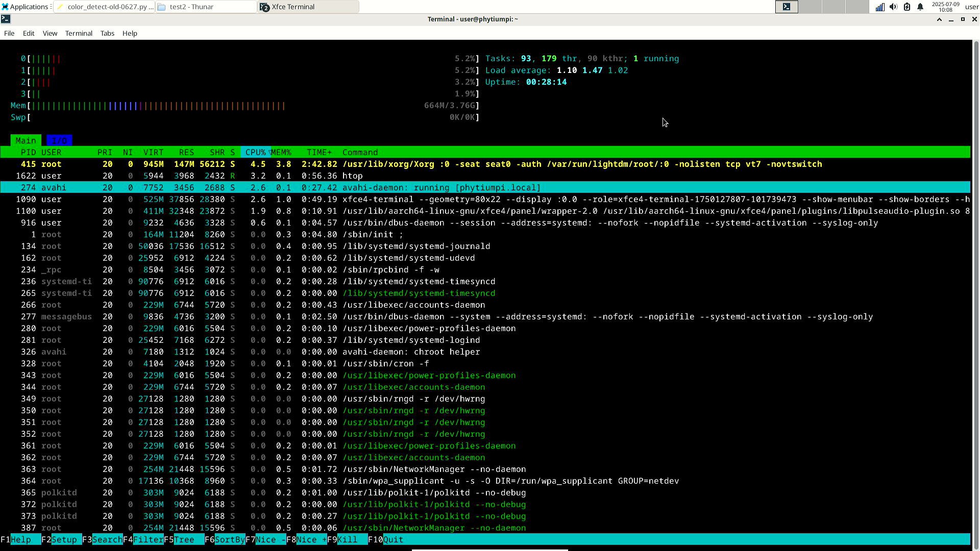This screenshot has width=980, height=551.
Task: Open the Terminal menu
Action: (x=79, y=33)
